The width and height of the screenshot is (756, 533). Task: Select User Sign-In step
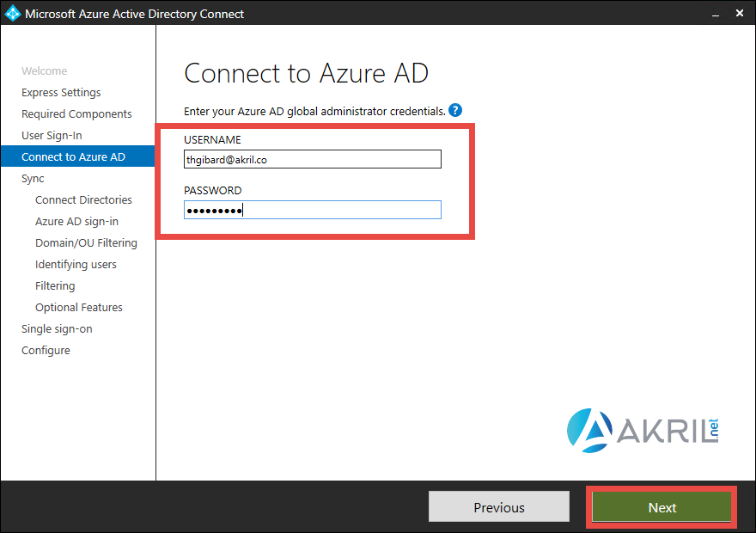pos(52,136)
